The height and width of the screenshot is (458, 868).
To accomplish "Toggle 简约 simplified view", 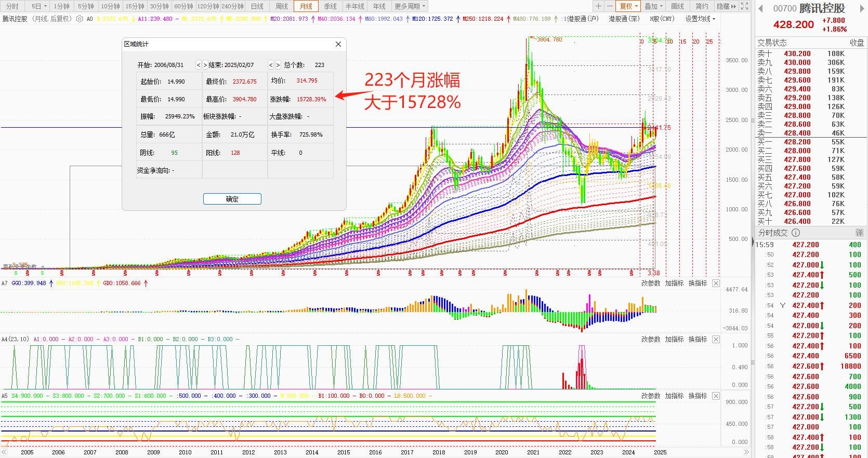I will (x=702, y=6).
